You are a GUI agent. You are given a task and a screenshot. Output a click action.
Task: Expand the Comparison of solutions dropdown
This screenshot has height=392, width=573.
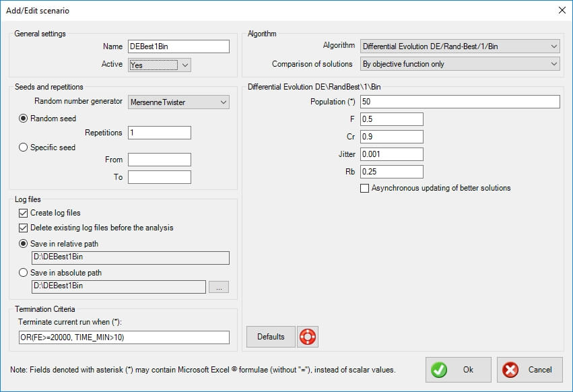(x=460, y=64)
